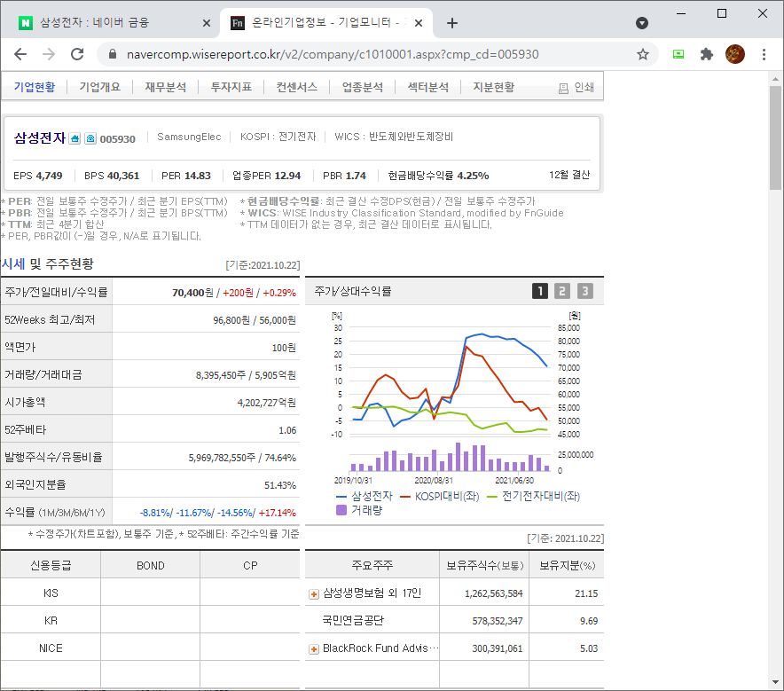The height and width of the screenshot is (691, 784).
Task: Click the blue 삼성전자 legend marker
Action: tap(341, 497)
